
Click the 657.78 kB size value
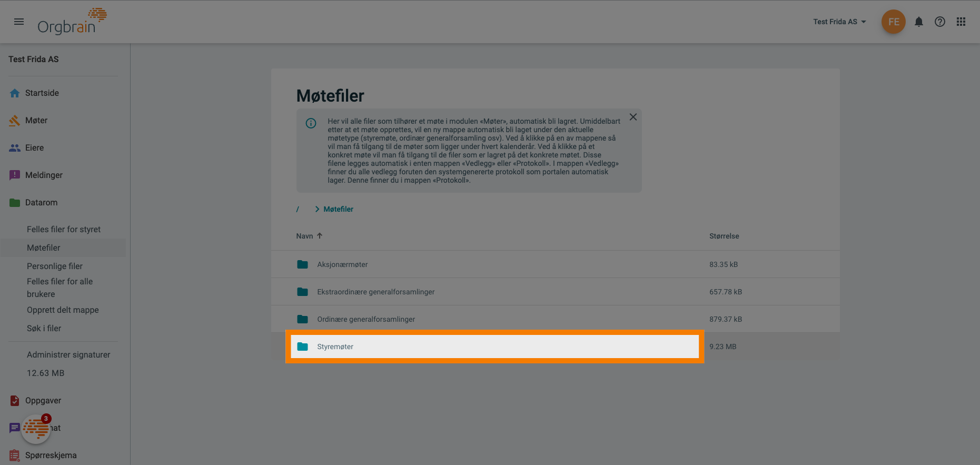(x=726, y=292)
